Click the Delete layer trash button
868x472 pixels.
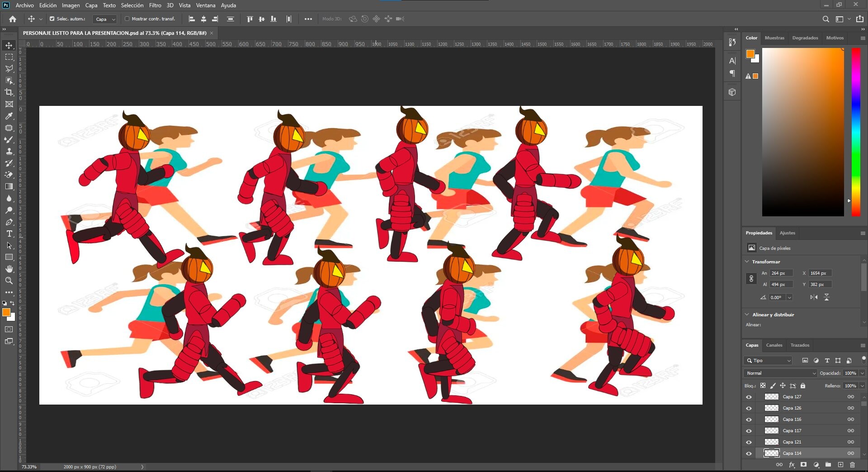click(x=854, y=464)
